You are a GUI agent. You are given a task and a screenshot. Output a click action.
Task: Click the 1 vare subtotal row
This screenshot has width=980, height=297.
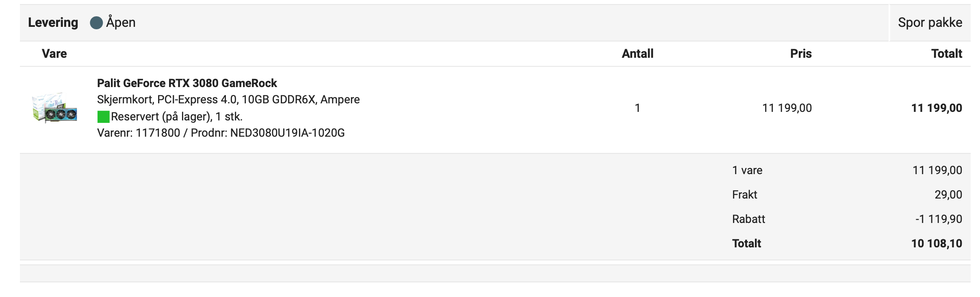[x=847, y=170]
